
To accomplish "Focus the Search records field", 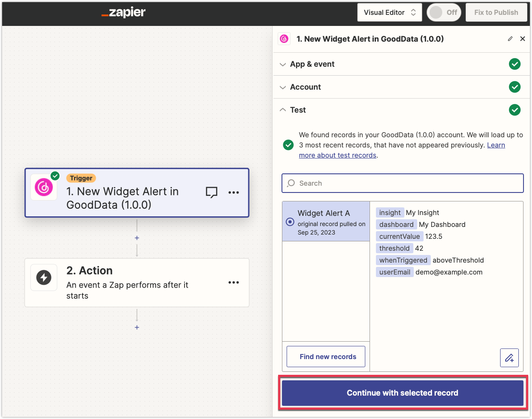I will click(x=402, y=183).
